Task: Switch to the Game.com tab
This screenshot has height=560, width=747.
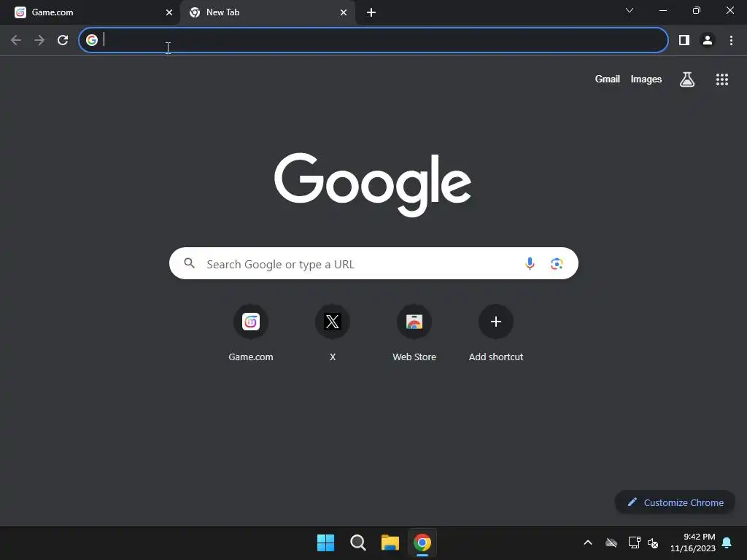Action: pos(90,12)
